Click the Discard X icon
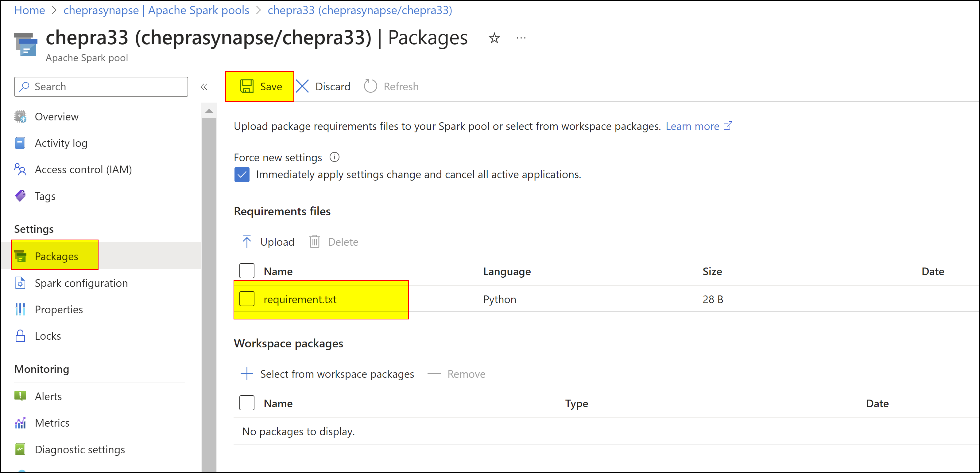The image size is (980, 473). click(302, 86)
